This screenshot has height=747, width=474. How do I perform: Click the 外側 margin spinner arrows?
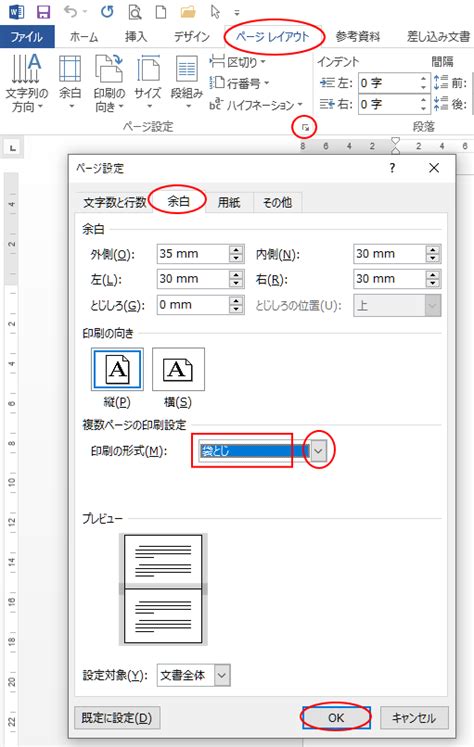tap(236, 254)
